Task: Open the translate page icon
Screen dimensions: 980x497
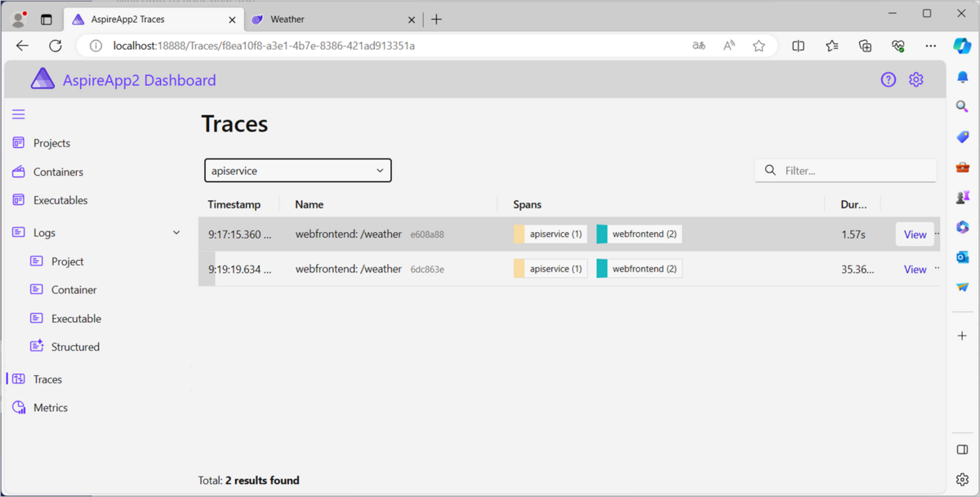Action: (x=699, y=46)
